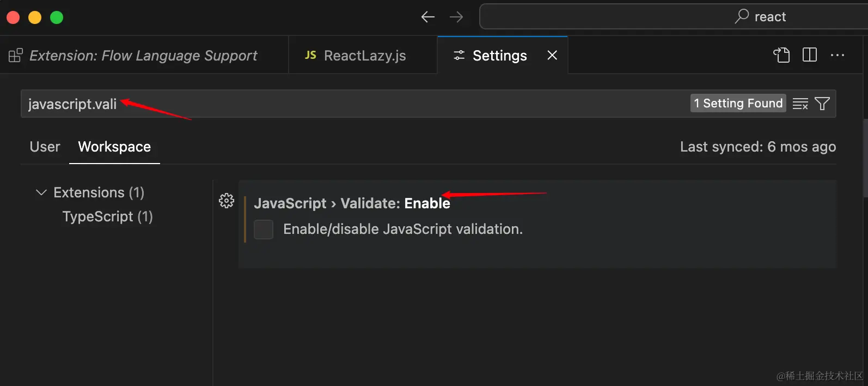868x386 pixels.
Task: Open the gear menu for Validate setting
Action: (227, 201)
